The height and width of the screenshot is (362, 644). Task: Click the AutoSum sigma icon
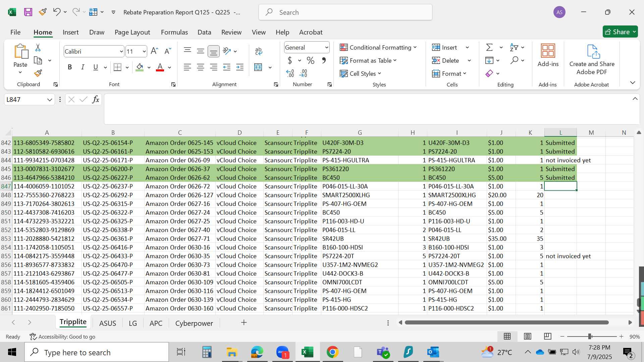(x=490, y=47)
